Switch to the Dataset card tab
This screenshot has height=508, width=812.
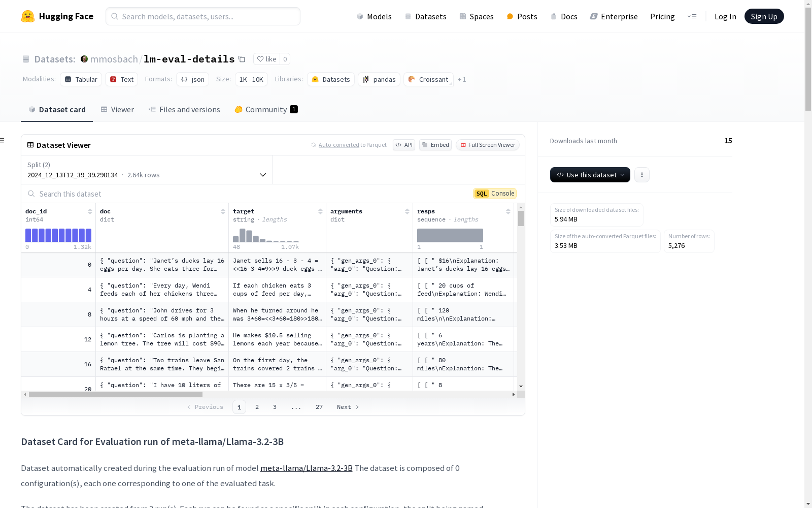[57, 109]
